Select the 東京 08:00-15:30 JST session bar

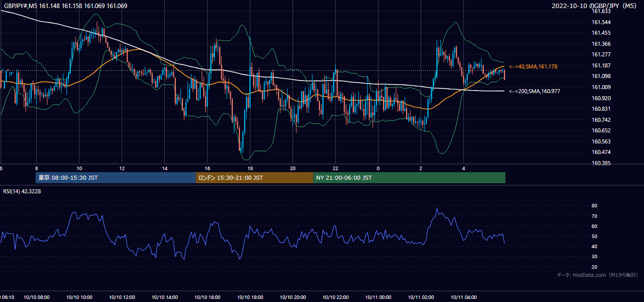coord(115,178)
